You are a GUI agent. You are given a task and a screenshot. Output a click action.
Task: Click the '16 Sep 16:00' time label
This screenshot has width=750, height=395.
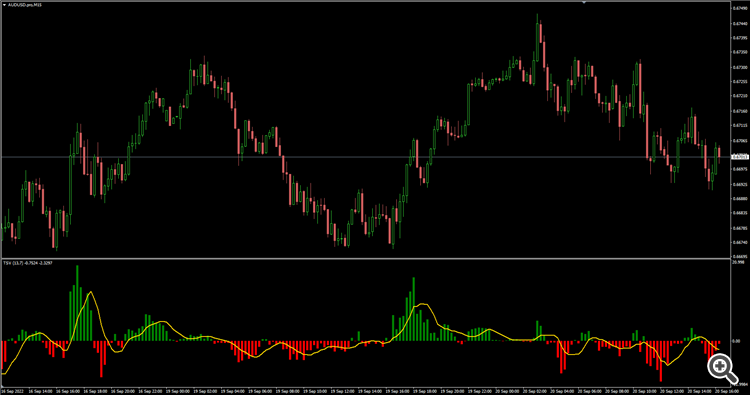[x=67, y=391]
